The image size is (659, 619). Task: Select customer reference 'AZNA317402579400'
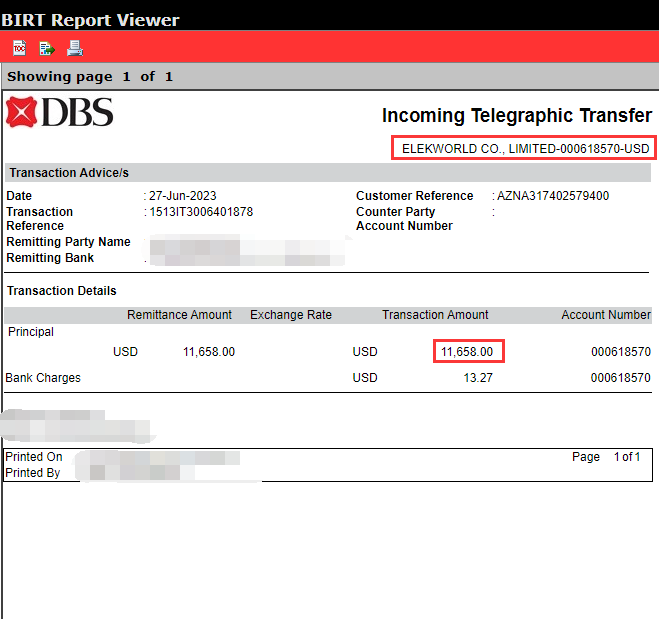click(553, 196)
